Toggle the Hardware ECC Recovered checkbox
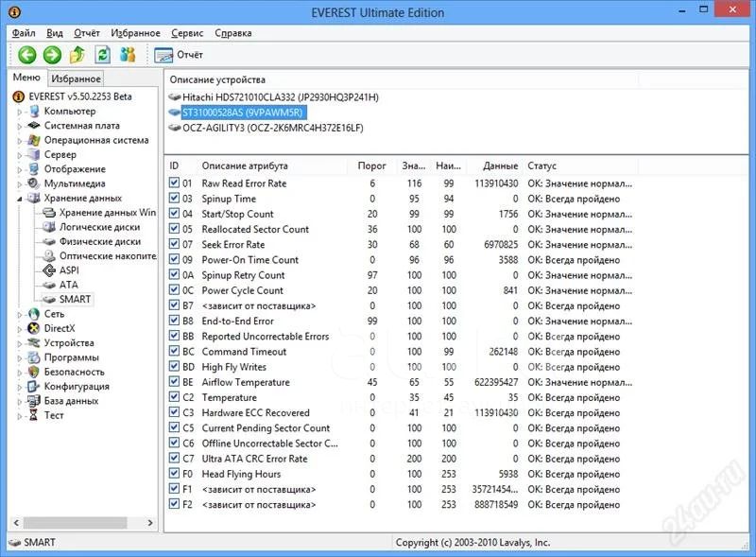This screenshot has height=557, width=756. tap(174, 412)
